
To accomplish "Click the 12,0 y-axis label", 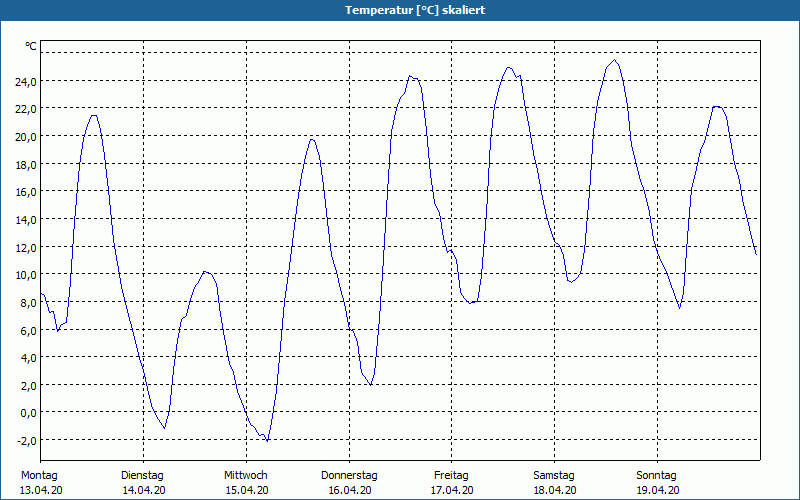I will tap(26, 247).
